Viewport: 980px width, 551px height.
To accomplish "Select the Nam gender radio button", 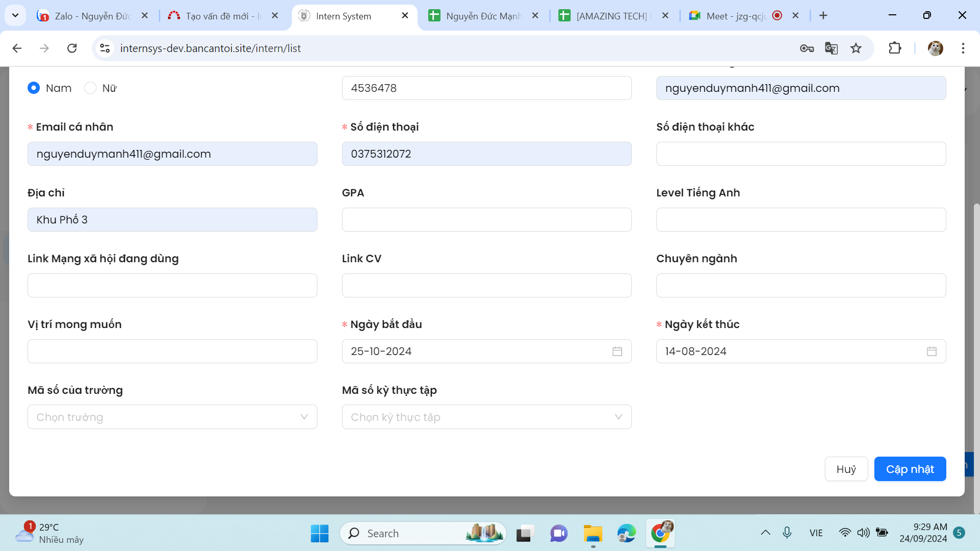I will [x=34, y=88].
